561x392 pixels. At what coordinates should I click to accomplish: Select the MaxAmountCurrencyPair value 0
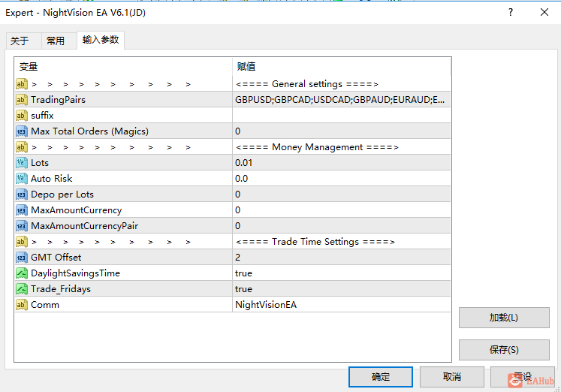pos(341,226)
